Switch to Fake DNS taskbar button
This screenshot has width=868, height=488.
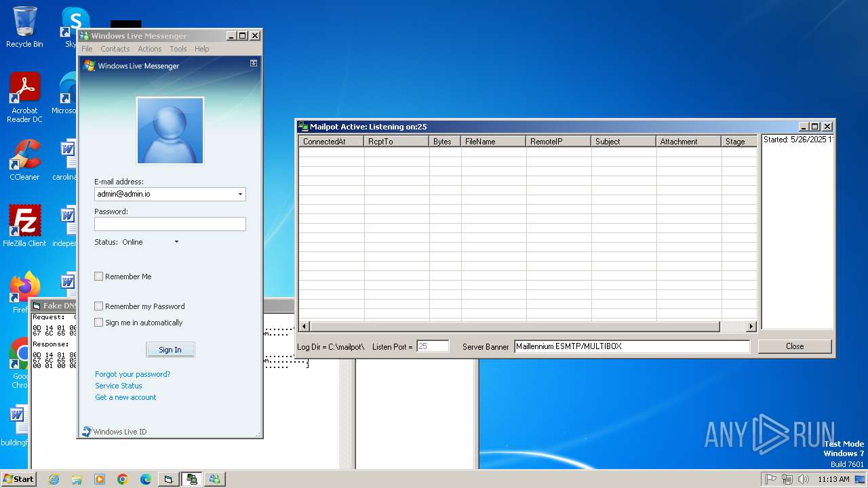(x=168, y=479)
